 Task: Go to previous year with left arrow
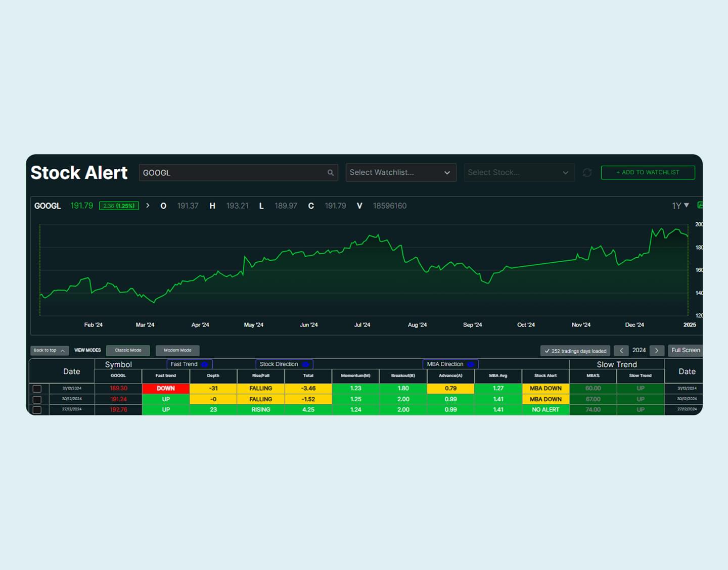(621, 351)
